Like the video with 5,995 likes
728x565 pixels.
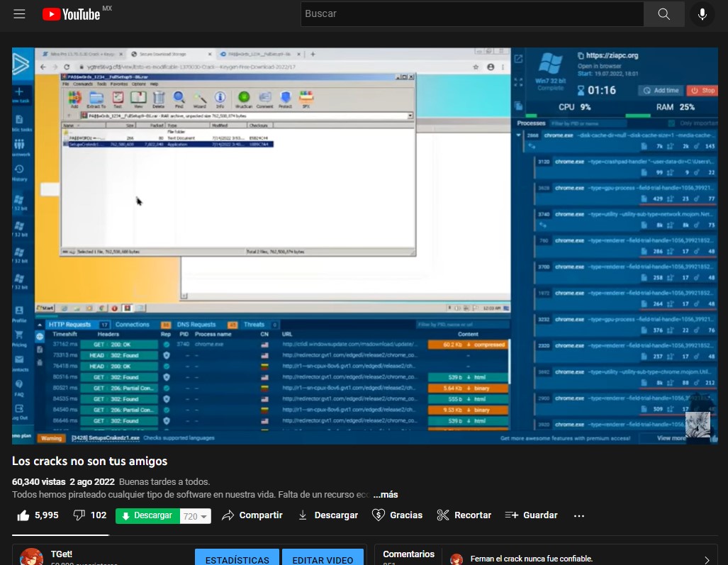(38, 515)
